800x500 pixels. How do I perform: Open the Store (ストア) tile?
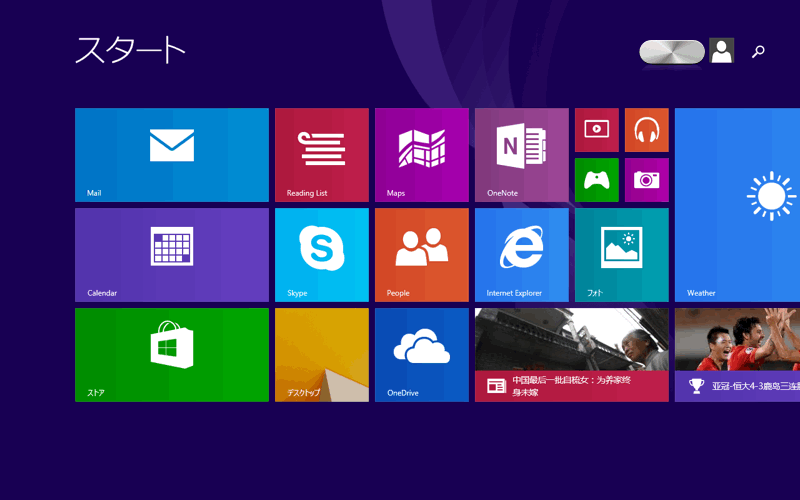[x=171, y=355]
